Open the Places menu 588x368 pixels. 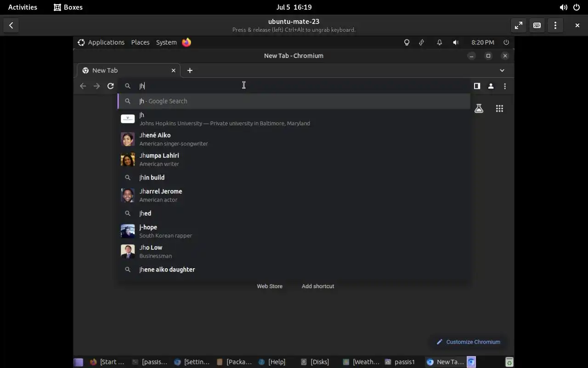(140, 42)
